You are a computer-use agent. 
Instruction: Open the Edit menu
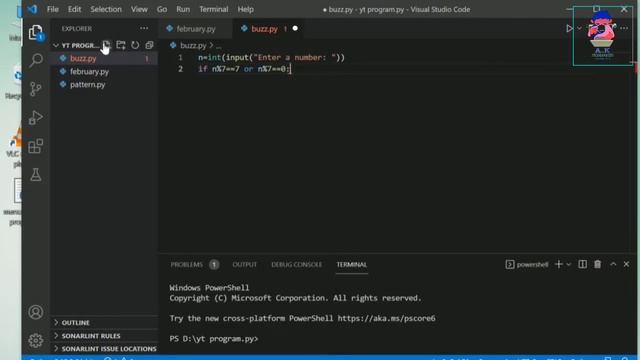tap(74, 9)
